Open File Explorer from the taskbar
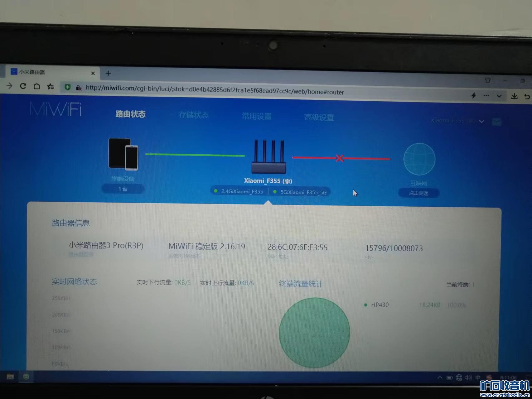Screen dimensions: 532x399 click(x=10, y=377)
